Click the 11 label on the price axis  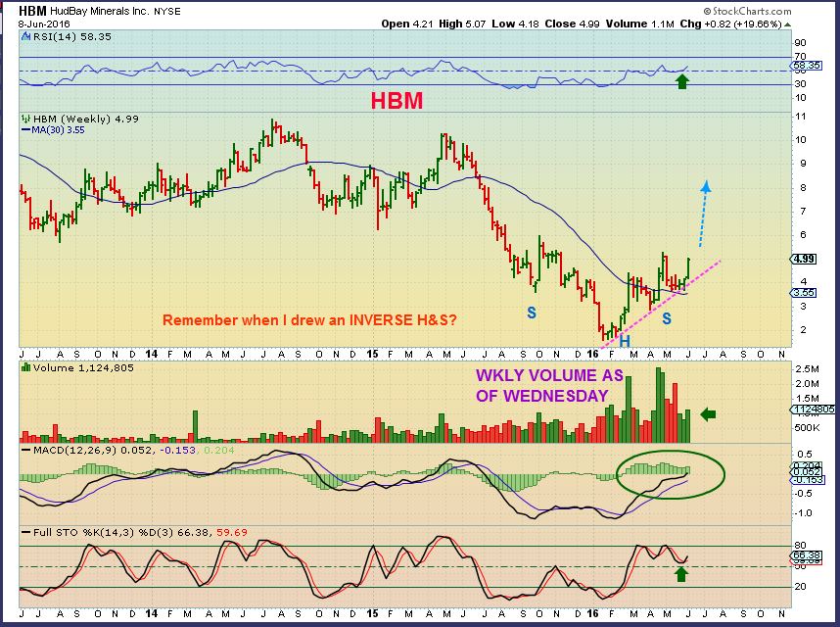pos(802,117)
